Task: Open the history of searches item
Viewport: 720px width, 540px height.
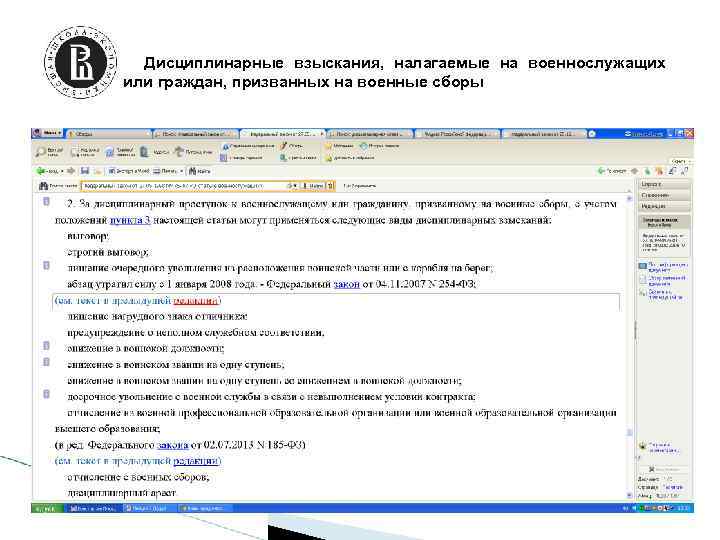Action: (x=380, y=146)
